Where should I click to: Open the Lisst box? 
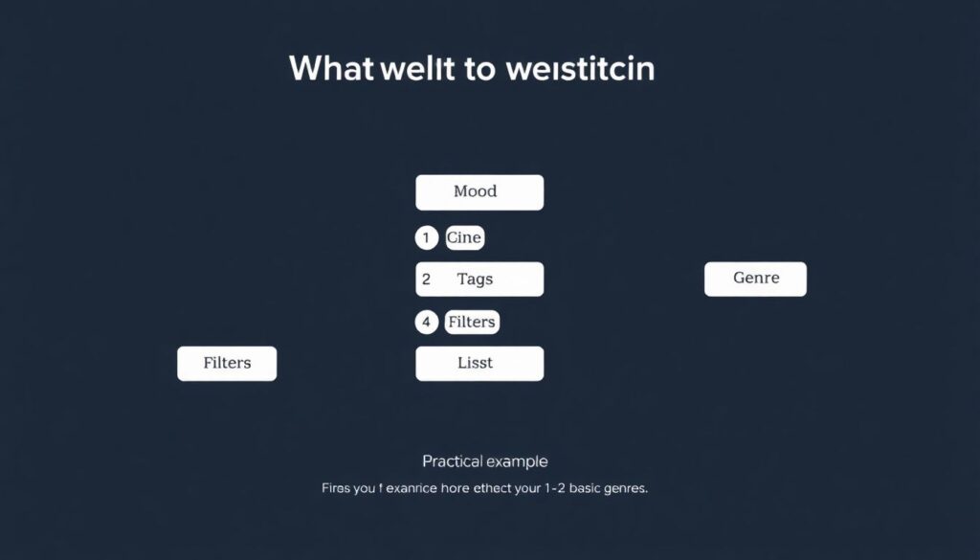pyautogui.click(x=479, y=364)
